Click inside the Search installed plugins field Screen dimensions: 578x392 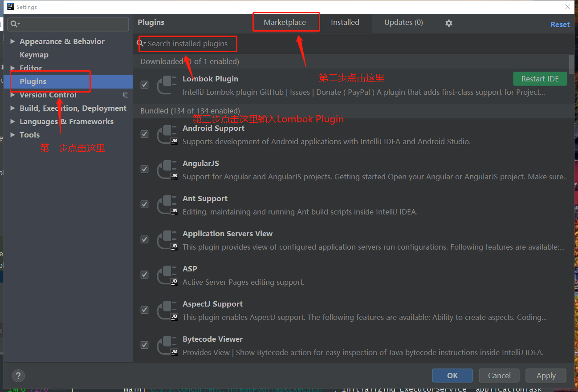(191, 44)
